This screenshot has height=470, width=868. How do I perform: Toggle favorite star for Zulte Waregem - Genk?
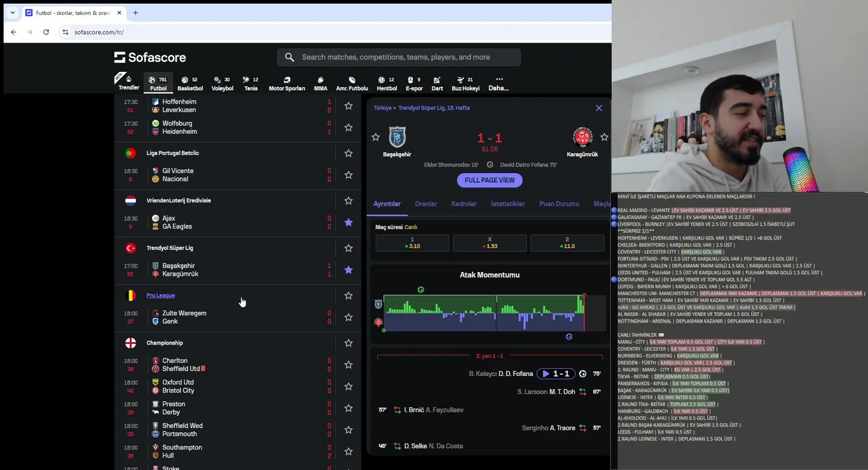pos(348,317)
